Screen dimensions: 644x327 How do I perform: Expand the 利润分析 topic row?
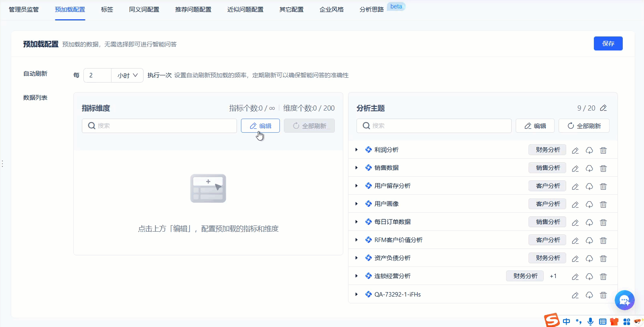tap(356, 149)
